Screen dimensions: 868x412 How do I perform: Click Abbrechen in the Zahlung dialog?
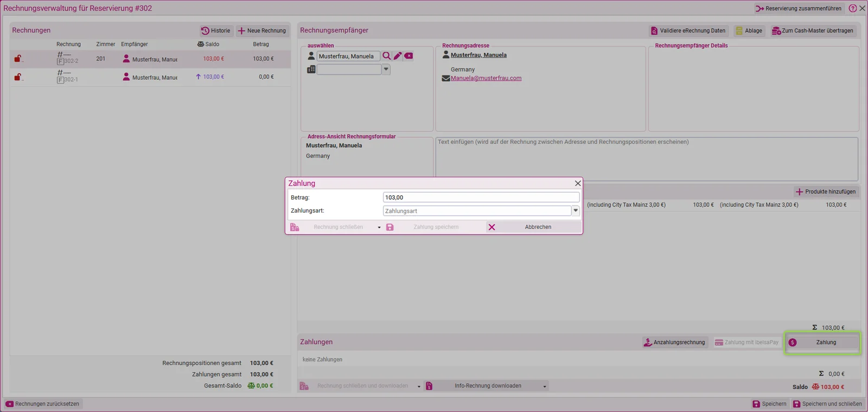533,227
